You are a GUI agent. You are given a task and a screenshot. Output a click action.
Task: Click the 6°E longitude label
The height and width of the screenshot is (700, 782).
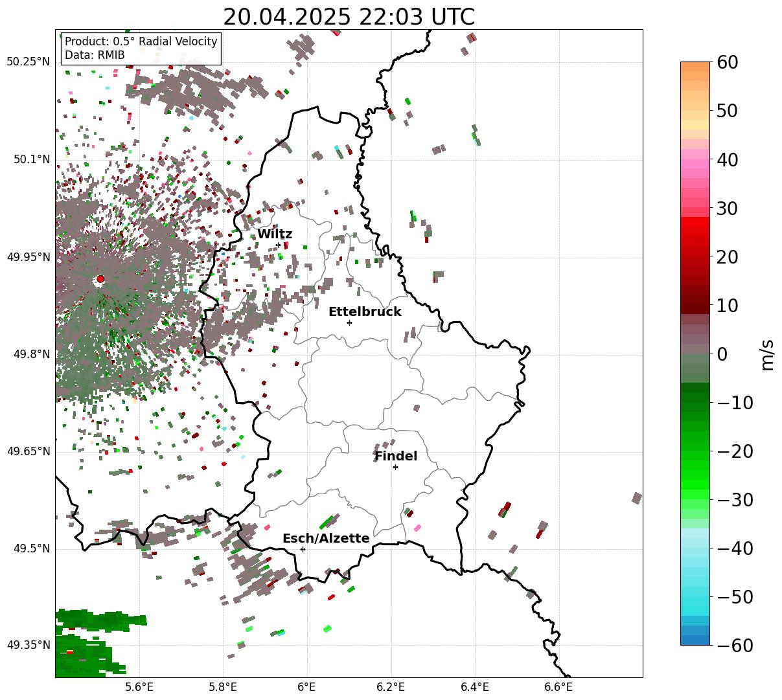click(307, 687)
